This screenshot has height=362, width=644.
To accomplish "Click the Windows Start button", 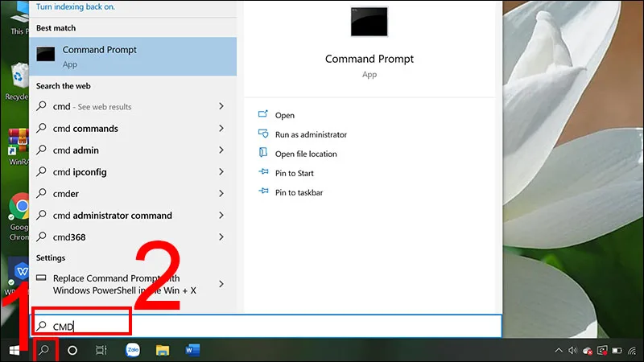I will [x=14, y=351].
